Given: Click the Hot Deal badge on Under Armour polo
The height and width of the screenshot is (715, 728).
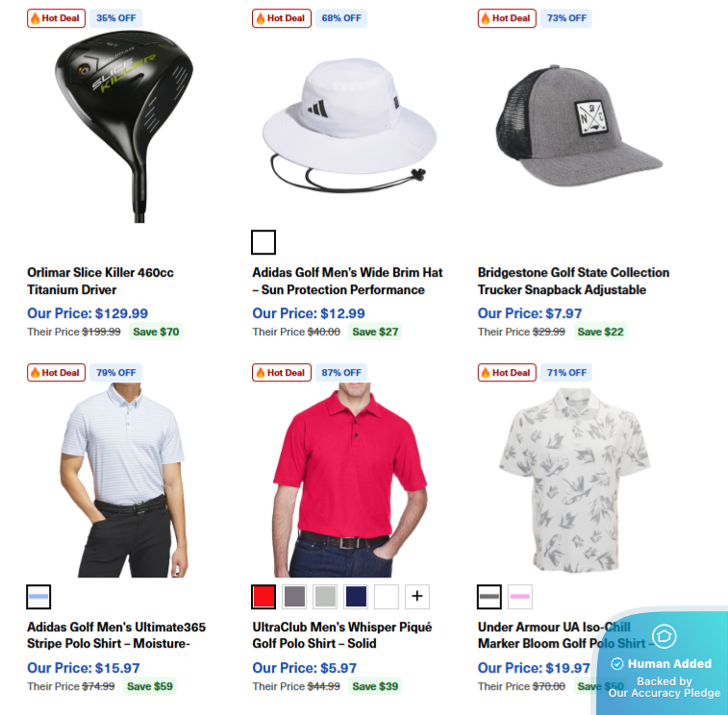Looking at the screenshot, I should [507, 373].
